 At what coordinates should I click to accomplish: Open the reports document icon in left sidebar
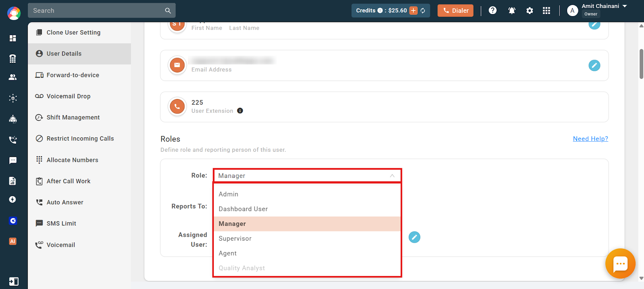tap(13, 181)
